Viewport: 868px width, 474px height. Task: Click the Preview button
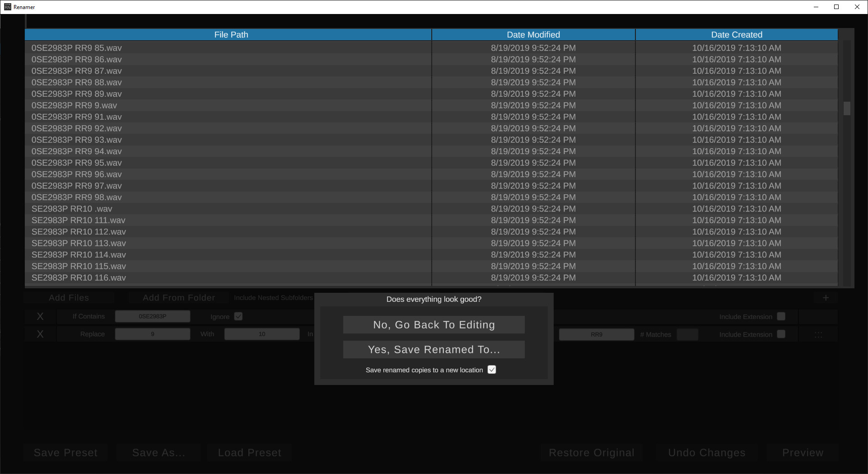803,452
